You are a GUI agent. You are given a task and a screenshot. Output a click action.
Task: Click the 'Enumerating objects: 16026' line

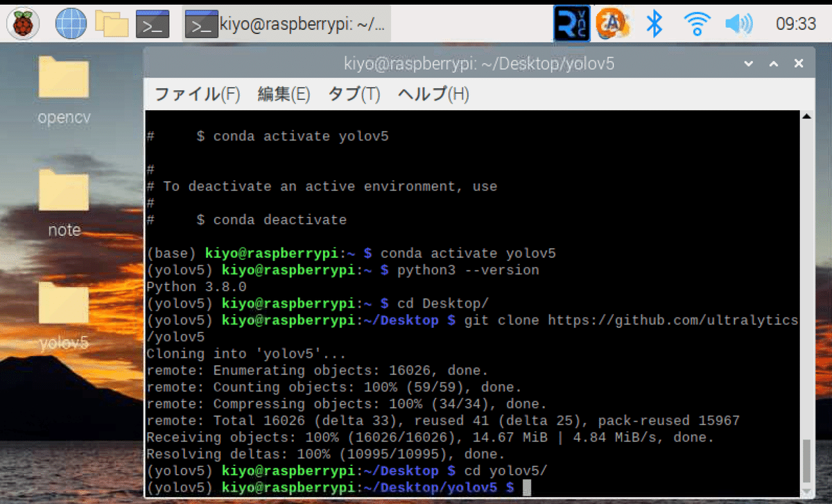(318, 371)
